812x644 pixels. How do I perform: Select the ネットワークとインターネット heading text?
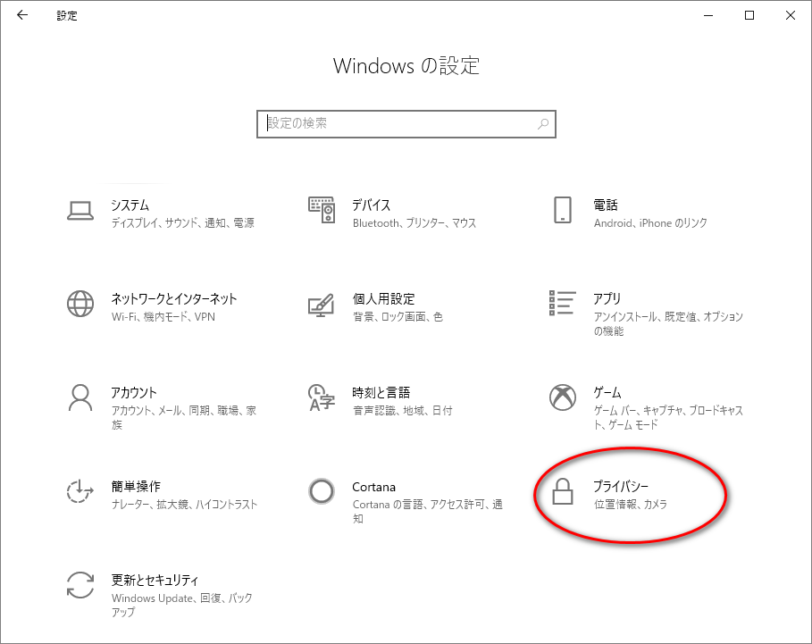click(x=174, y=298)
